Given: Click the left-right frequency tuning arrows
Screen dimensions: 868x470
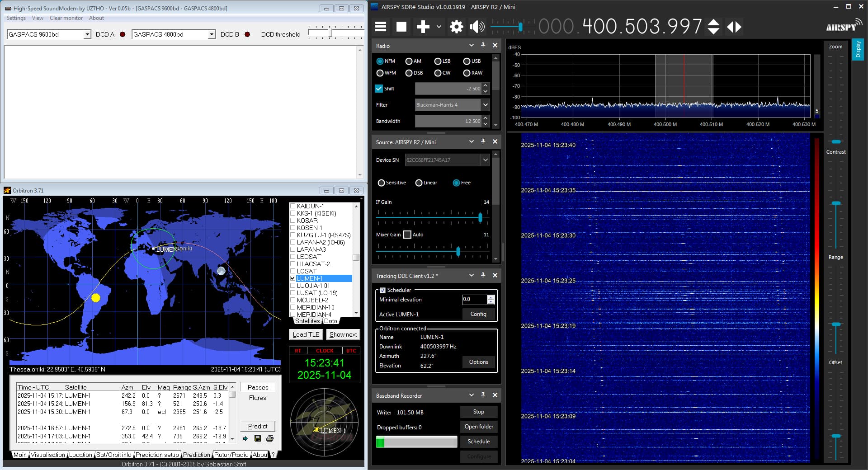Looking at the screenshot, I should pyautogui.click(x=734, y=27).
